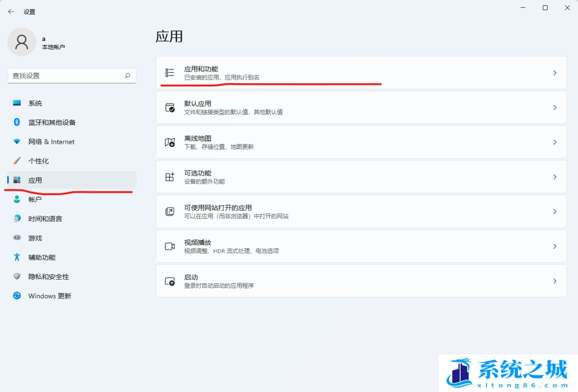This screenshot has width=578, height=392.
Task: Click the 个性化 paintbrush icon
Action: (17, 160)
